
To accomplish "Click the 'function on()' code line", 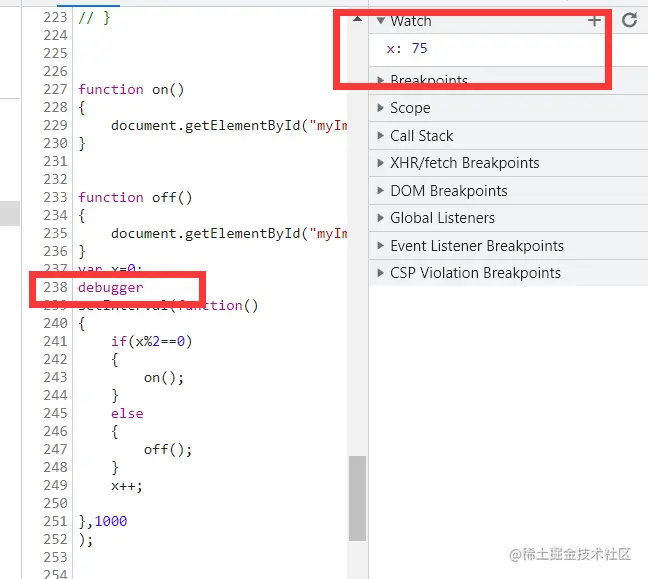I will pos(131,90).
